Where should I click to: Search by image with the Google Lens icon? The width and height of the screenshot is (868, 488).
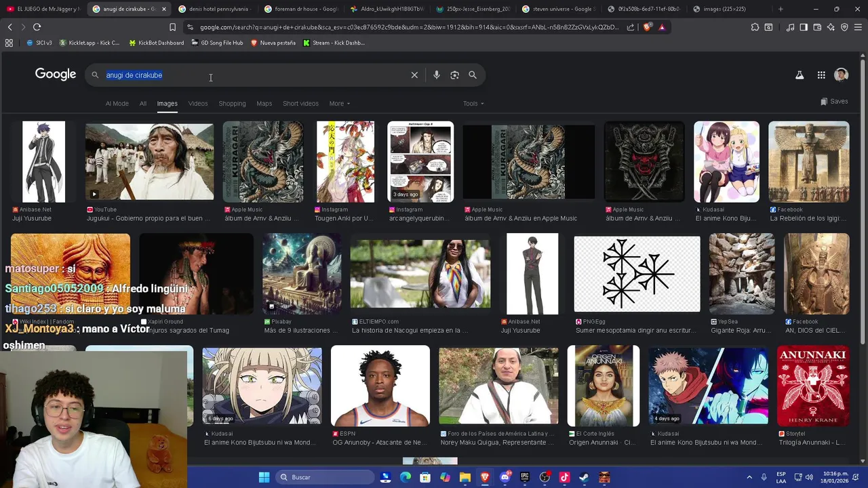tap(454, 75)
